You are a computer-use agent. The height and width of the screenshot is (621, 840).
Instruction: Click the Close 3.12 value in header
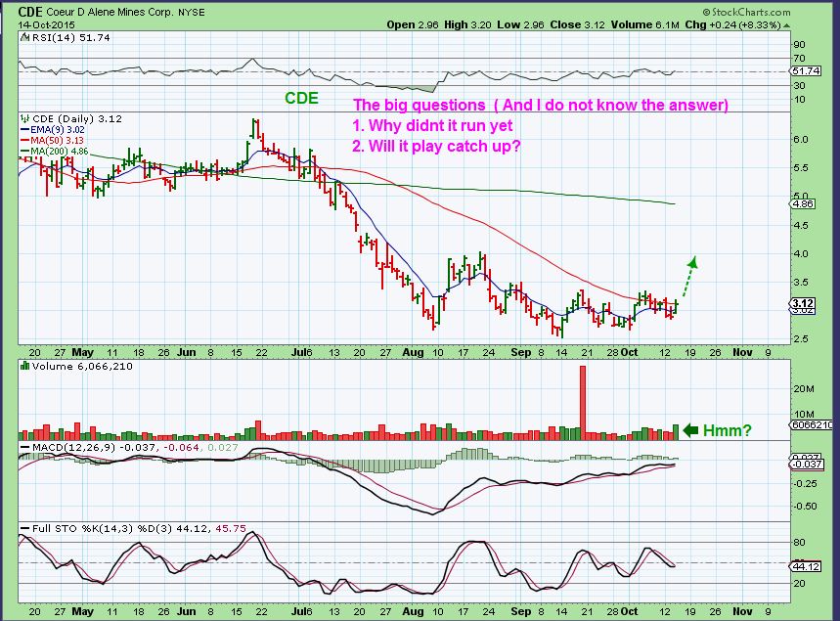pos(578,24)
